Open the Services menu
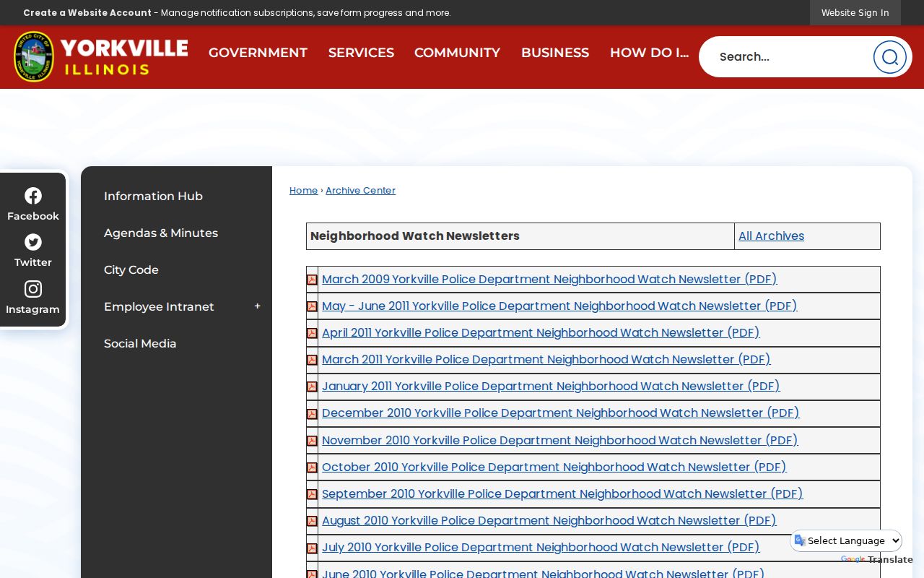 (361, 53)
